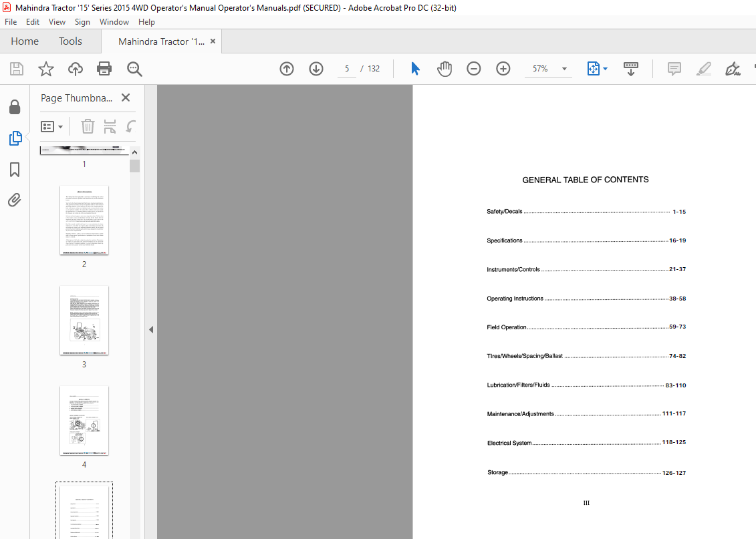Select page 4 thumbnail
The height and width of the screenshot is (539, 756).
tap(84, 421)
